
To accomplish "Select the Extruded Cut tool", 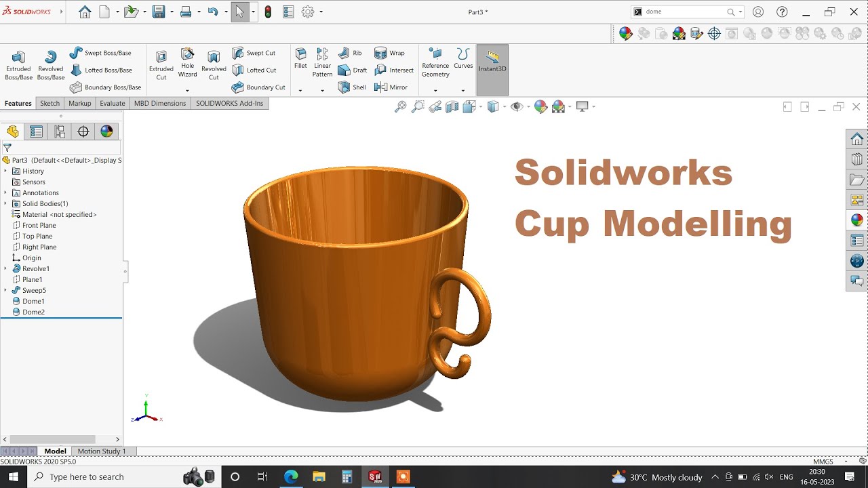I will coord(161,66).
